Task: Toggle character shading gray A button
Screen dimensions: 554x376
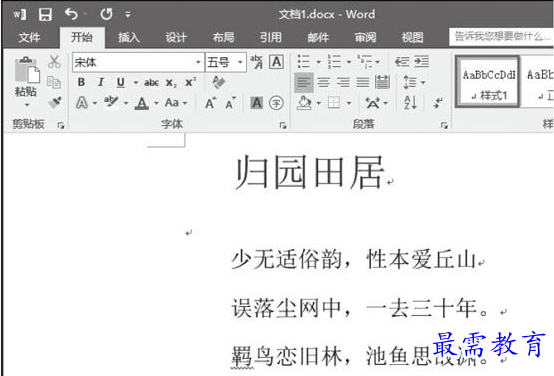Action: pos(257,103)
